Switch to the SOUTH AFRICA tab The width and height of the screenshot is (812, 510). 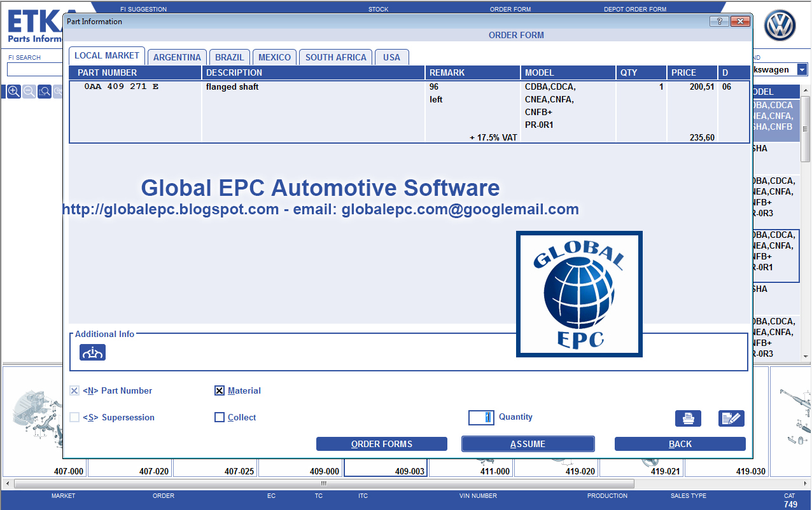pyautogui.click(x=336, y=57)
